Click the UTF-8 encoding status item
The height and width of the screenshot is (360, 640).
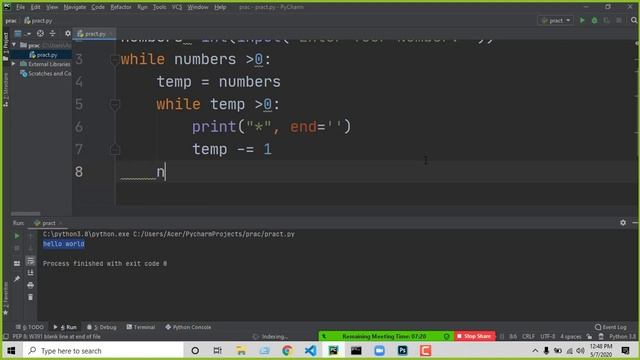click(547, 337)
